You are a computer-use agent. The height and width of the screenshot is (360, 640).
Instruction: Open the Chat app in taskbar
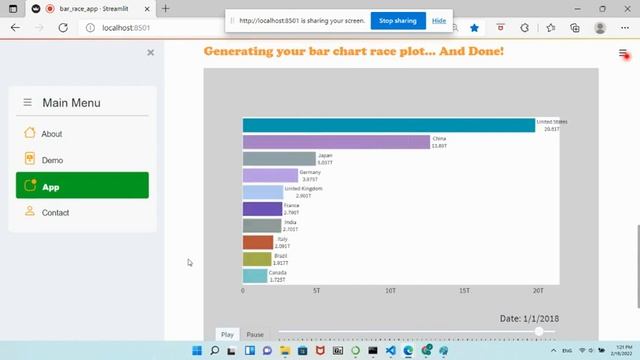coord(267,350)
